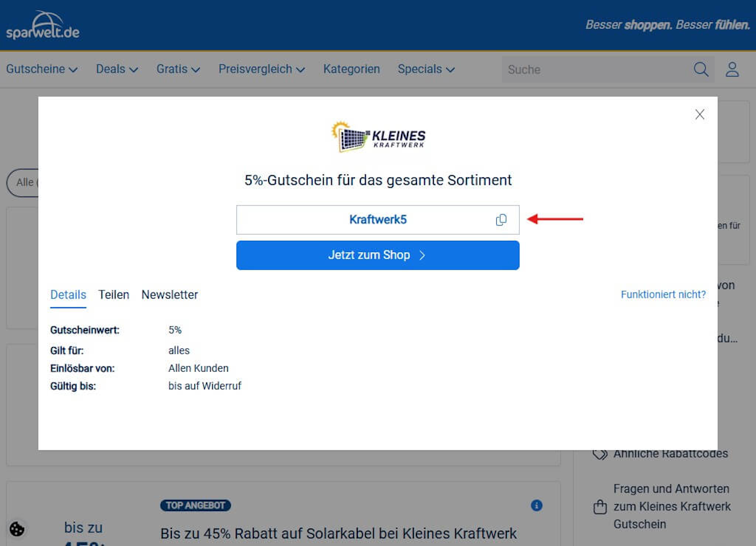Click the Kleines Kraftwerk logo

[x=378, y=137]
